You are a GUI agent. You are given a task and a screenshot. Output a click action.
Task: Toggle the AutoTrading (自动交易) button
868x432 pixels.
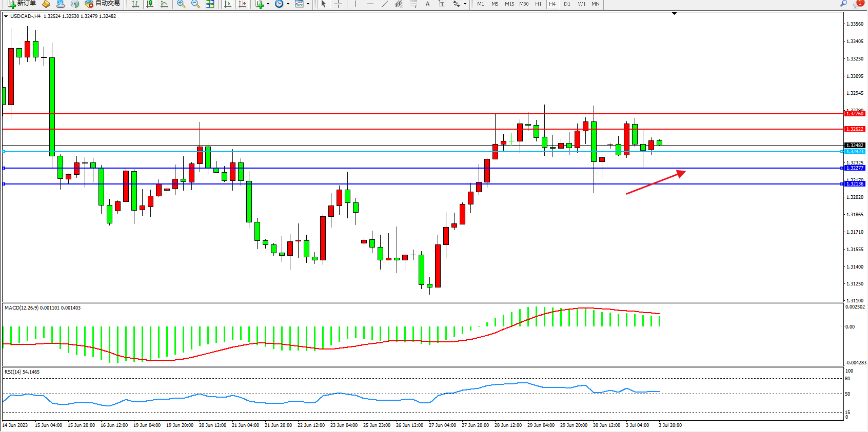(x=102, y=4)
